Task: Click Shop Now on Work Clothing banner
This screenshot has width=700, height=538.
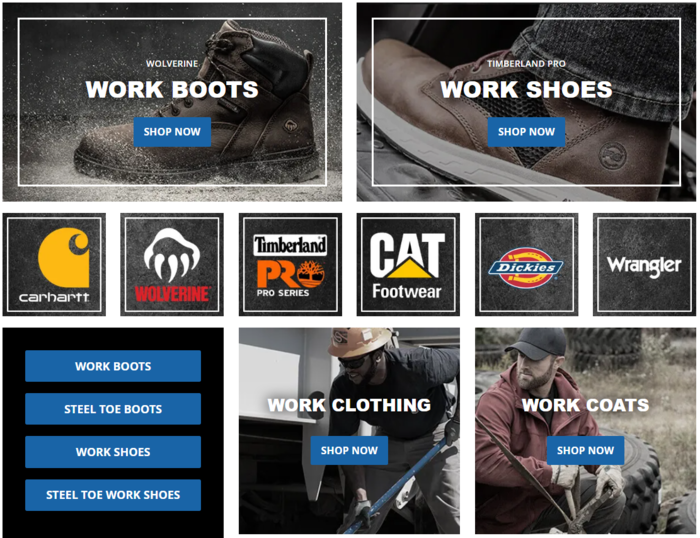Action: (x=349, y=450)
